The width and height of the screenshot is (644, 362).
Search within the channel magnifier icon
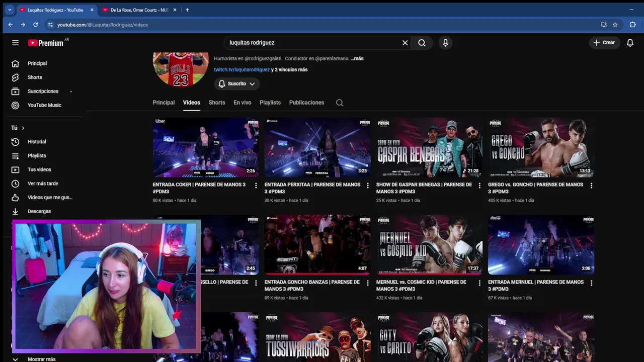coord(340,103)
